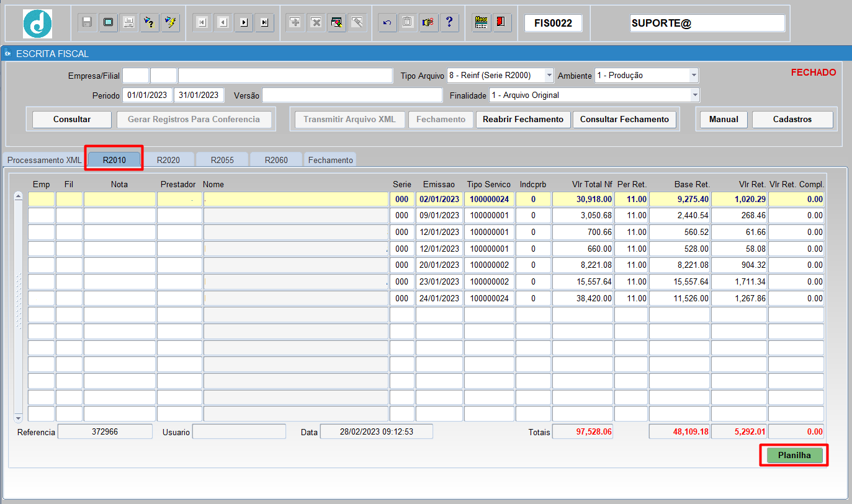Go to next record toolbar arrow
This screenshot has height=504, width=852.
coord(243,23)
